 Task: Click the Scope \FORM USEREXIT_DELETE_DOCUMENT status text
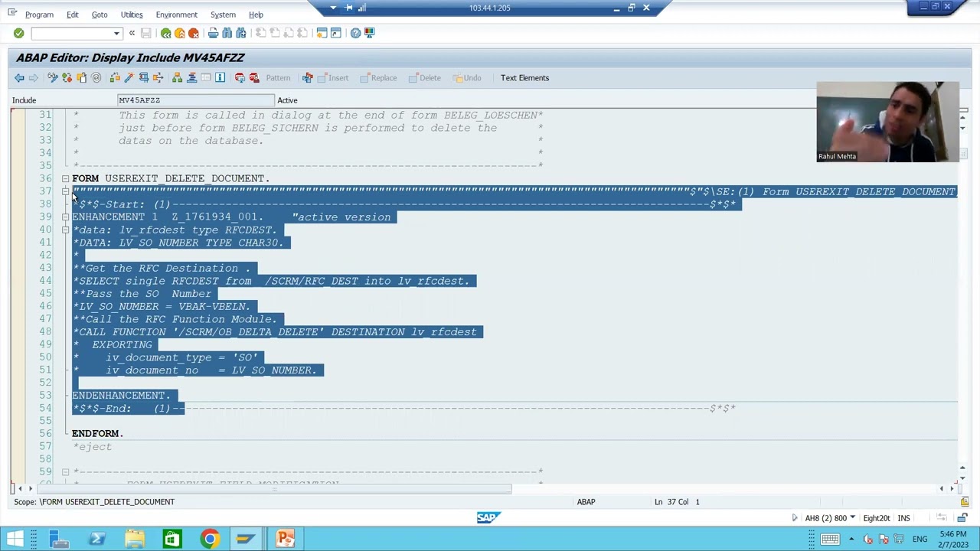[x=94, y=502]
